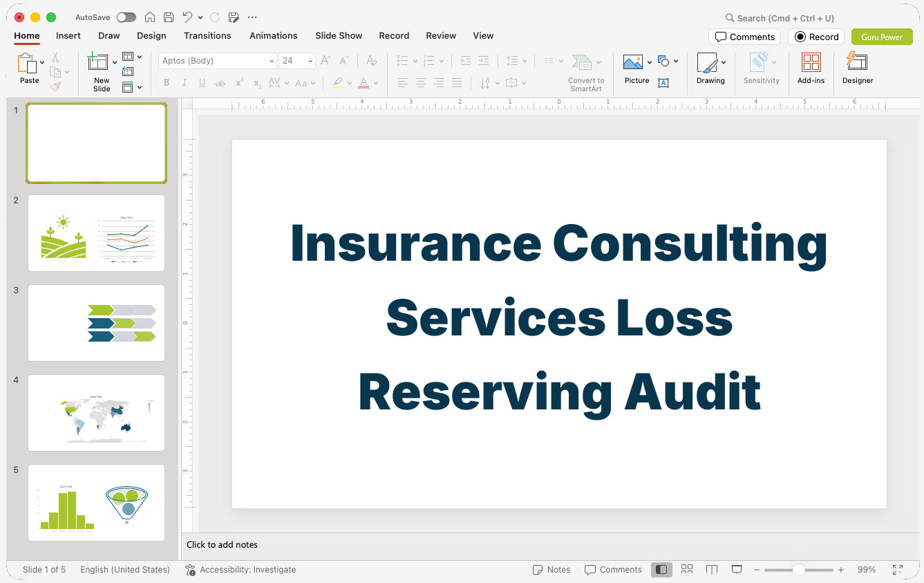Decrease font size with the smaller A icon

pos(344,61)
